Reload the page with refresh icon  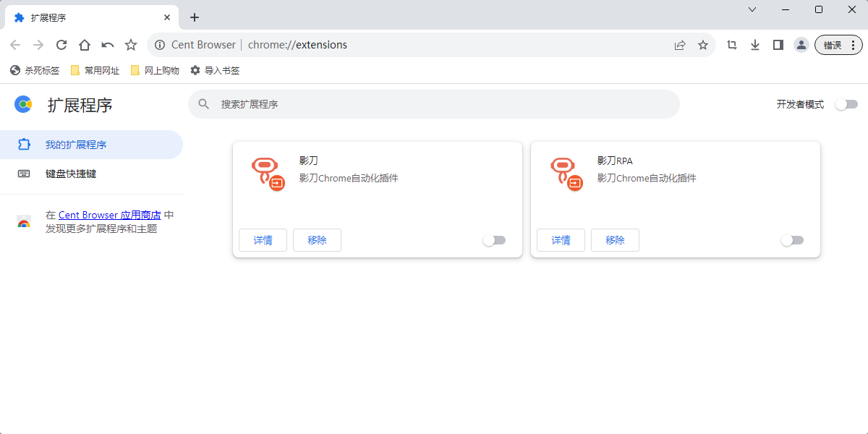(x=61, y=45)
